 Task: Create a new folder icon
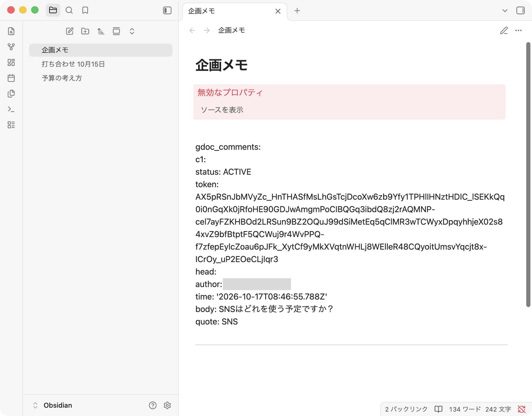click(x=85, y=31)
